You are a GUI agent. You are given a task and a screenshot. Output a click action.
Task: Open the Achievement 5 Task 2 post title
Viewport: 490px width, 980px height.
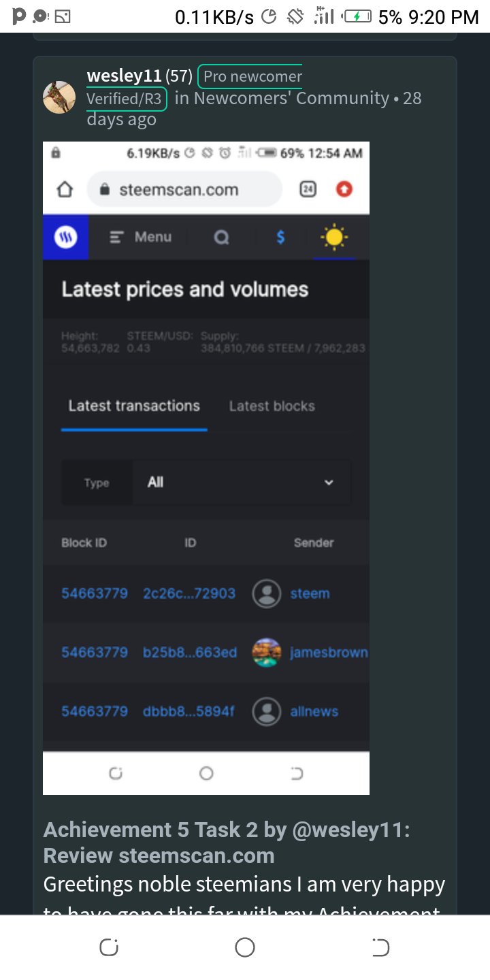227,843
